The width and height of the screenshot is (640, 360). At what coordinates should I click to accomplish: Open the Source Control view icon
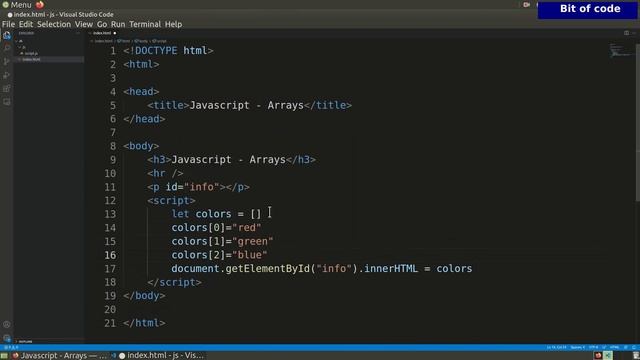pyautogui.click(x=7, y=62)
